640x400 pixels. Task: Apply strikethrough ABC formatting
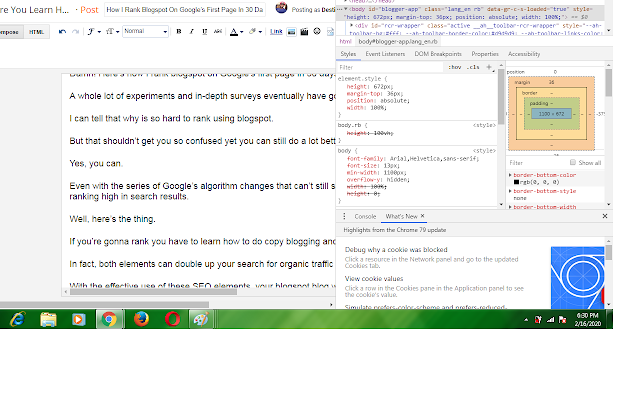[218, 31]
